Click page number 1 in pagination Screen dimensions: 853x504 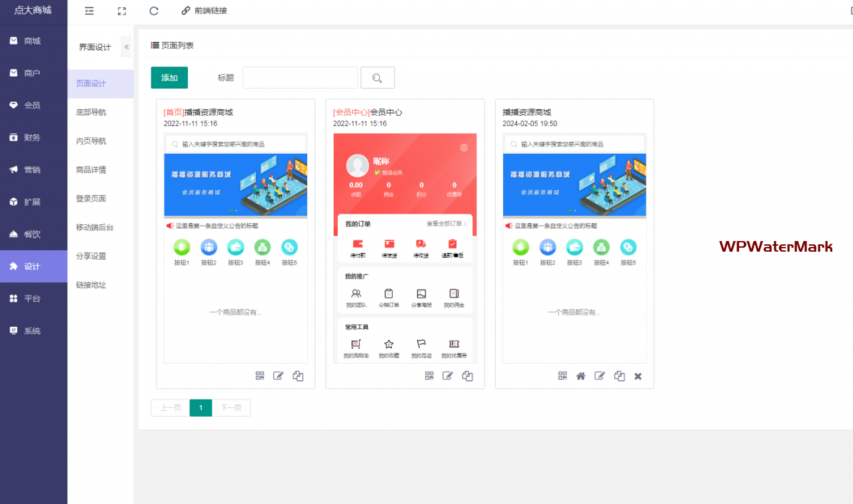[201, 407]
